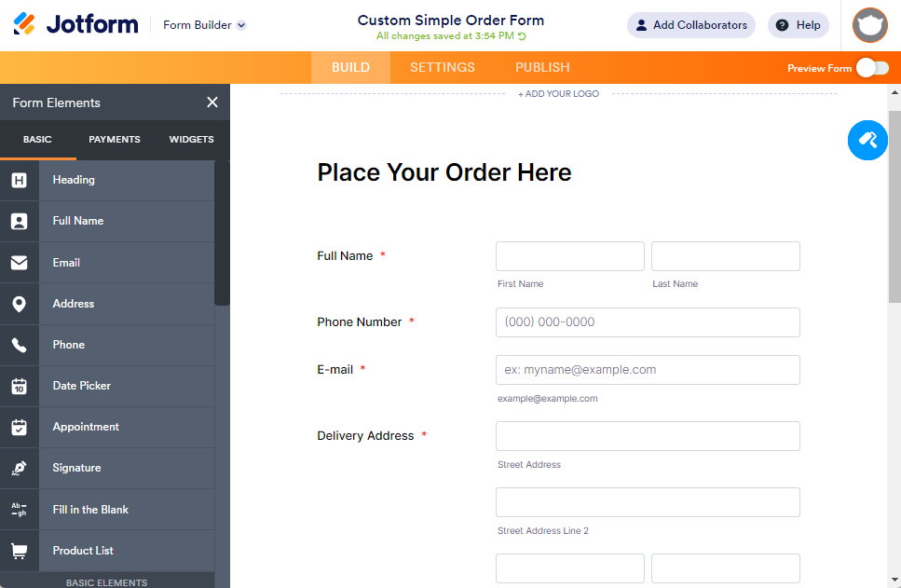Select the Full Name field label

coord(345,256)
